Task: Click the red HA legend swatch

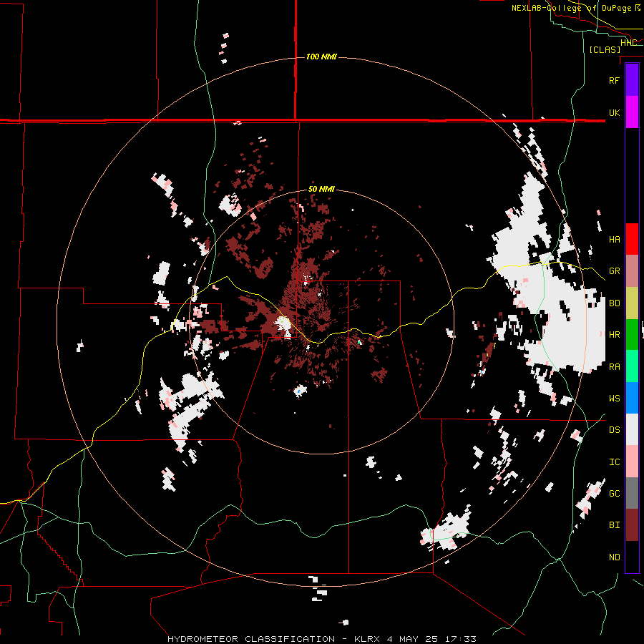Action: (x=632, y=239)
